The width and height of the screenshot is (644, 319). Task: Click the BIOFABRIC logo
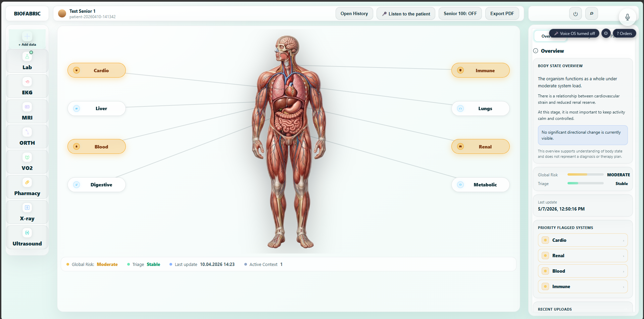[27, 14]
